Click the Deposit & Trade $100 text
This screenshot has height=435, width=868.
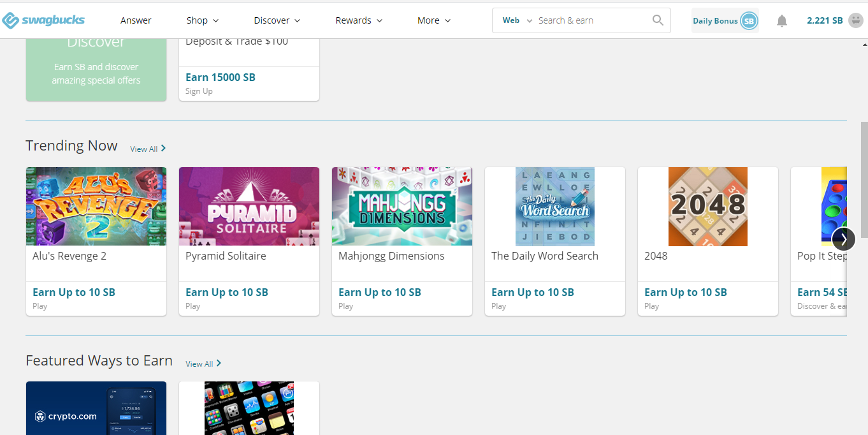[x=236, y=41]
